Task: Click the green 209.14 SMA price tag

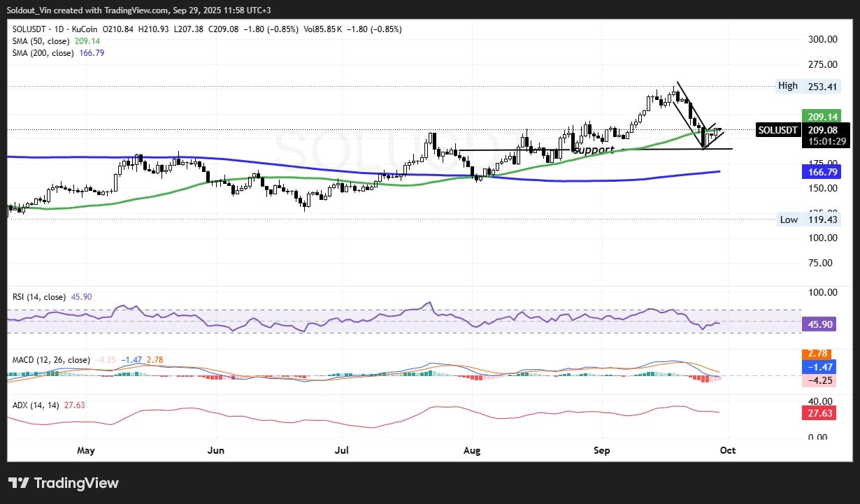Action: coord(820,117)
